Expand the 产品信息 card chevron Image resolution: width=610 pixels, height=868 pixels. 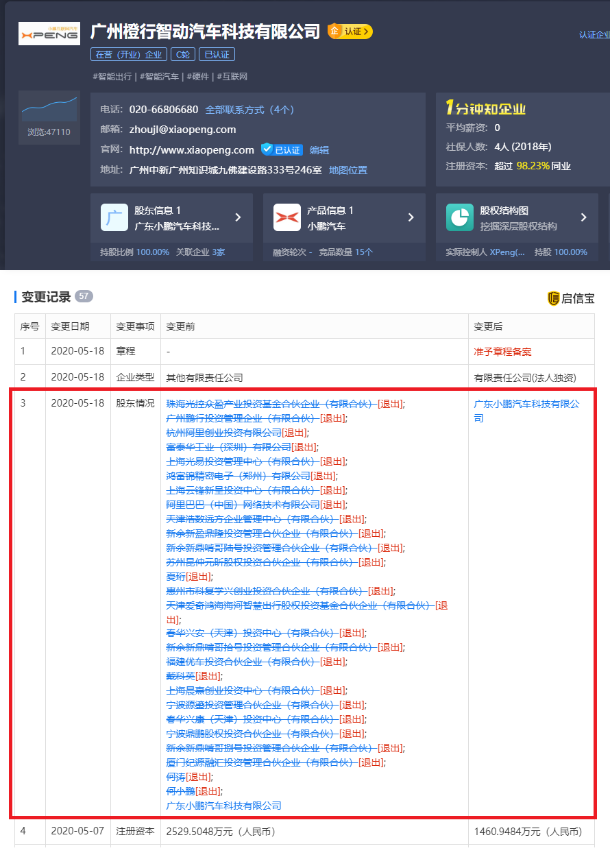coord(411,218)
